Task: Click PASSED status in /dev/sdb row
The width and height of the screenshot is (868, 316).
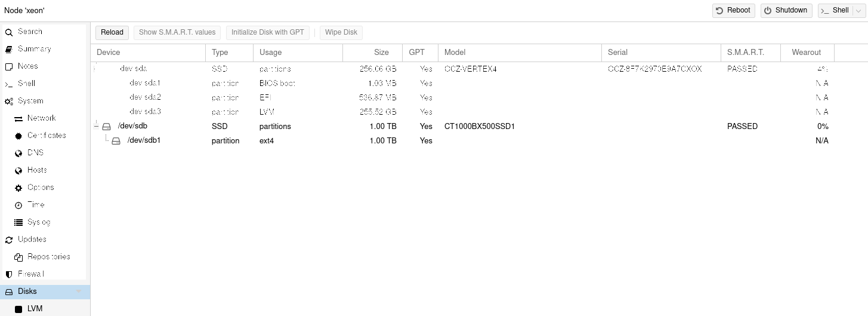Action: pyautogui.click(x=742, y=126)
